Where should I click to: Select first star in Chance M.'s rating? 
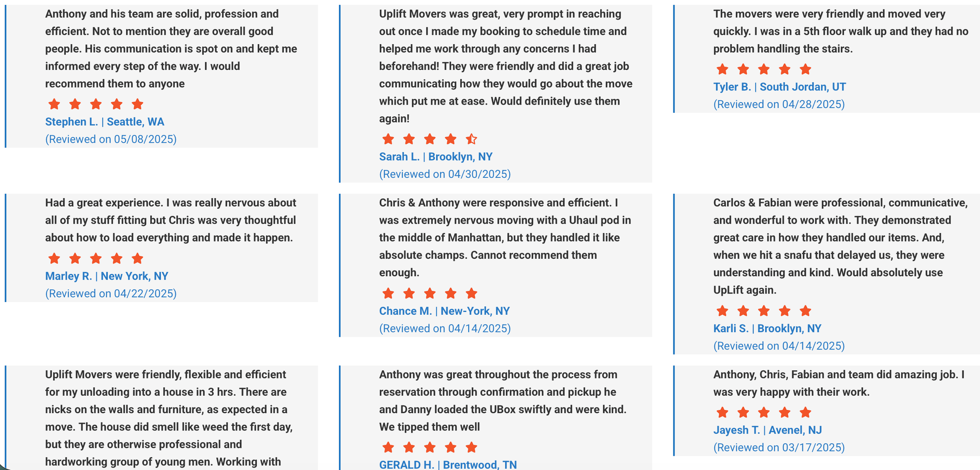pos(388,293)
